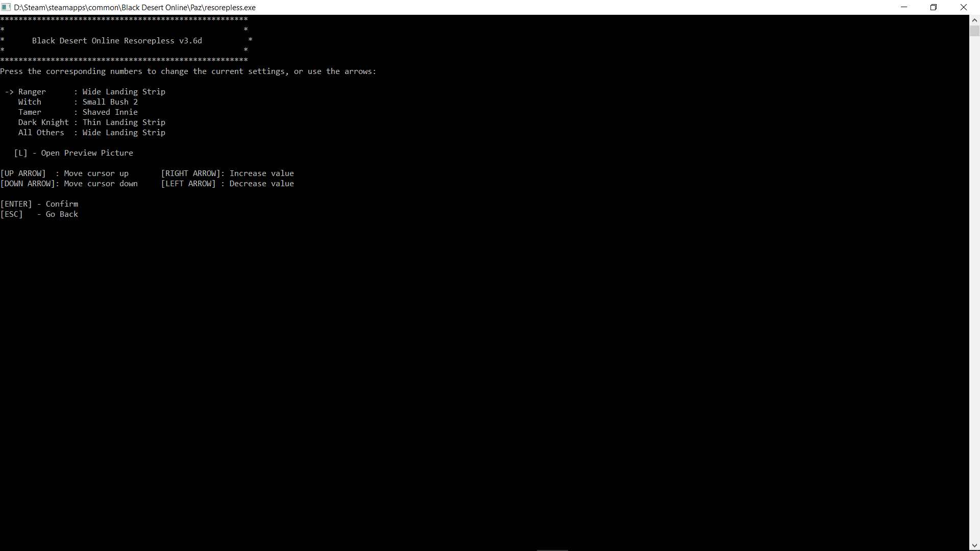The width and height of the screenshot is (980, 551).
Task: Click the ESC Go Back line
Action: point(40,214)
